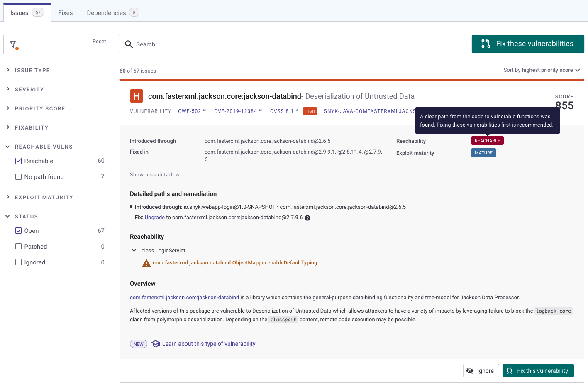Viewport: 588px width, 384px height.
Task: Collapse the Reachable Vulns filter section
Action: point(39,147)
